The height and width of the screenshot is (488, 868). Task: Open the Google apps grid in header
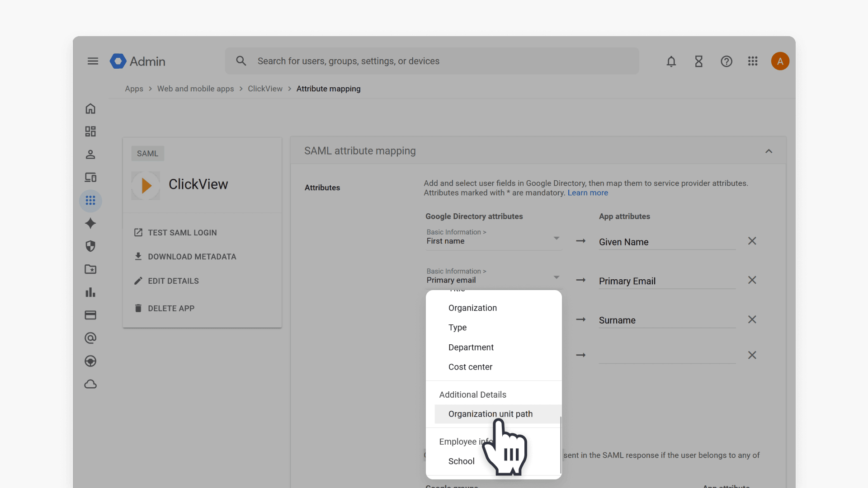753,61
